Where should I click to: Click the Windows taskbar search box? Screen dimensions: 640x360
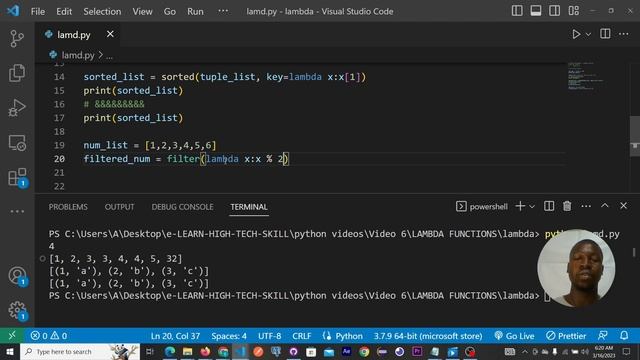click(x=80, y=351)
